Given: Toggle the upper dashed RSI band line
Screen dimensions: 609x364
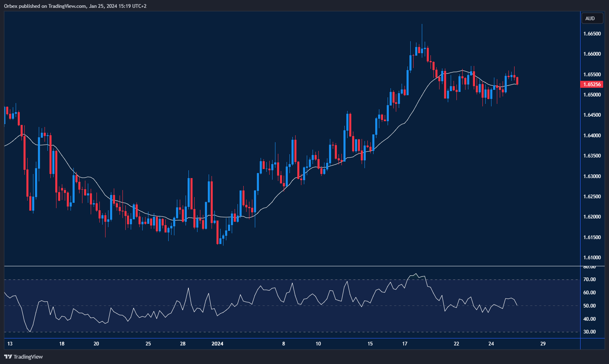Looking at the screenshot, I should (x=289, y=279).
